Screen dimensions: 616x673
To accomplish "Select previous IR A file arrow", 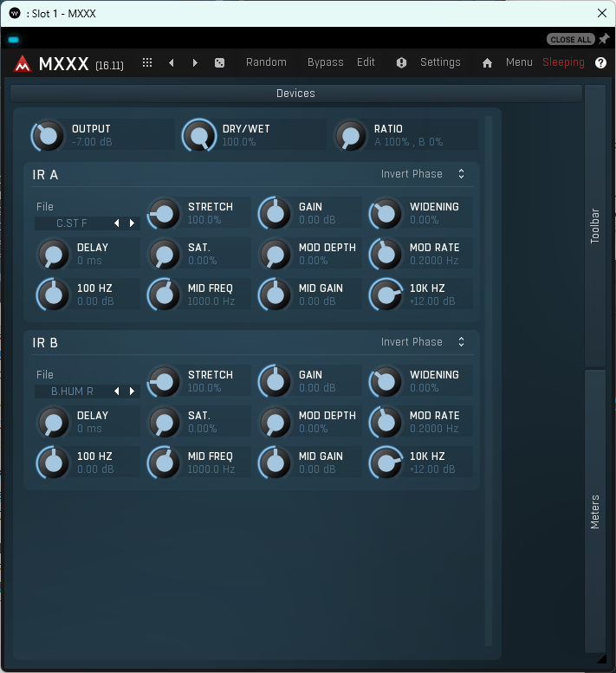I will (117, 223).
